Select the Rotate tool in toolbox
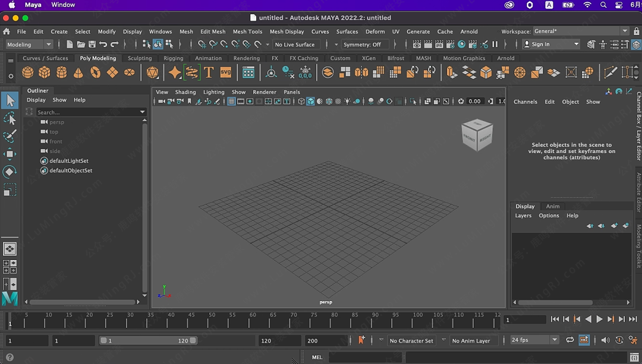Screen dimensions: 642x364 click(x=10, y=172)
